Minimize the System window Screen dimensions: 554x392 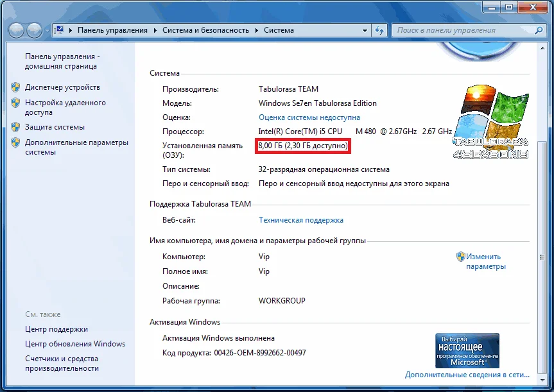(x=492, y=7)
